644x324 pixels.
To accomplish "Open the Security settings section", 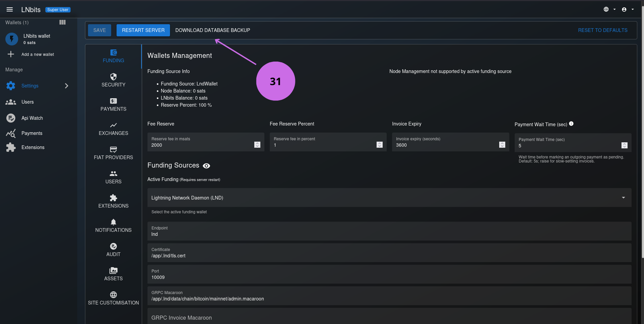I will 113,80.
